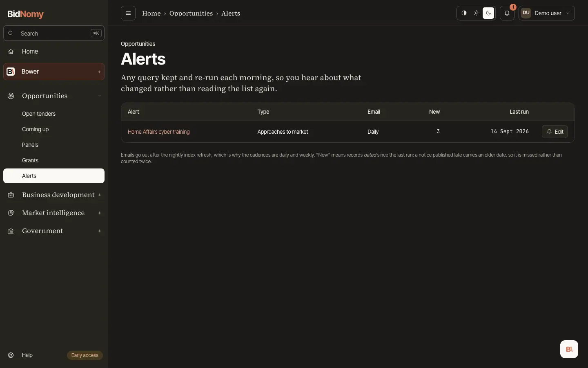Viewport: 588px width, 368px height.
Task: Click the DU avatar badge
Action: 526,13
